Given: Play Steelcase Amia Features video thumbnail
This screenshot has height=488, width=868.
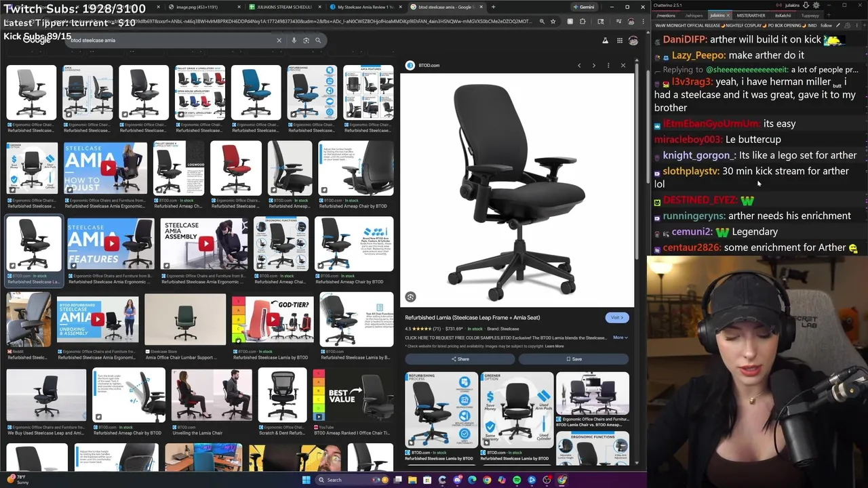Looking at the screenshot, I should pos(111,244).
